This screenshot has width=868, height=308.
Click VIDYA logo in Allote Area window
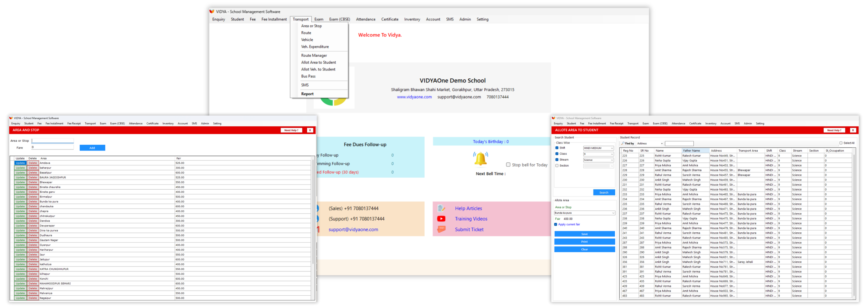pos(553,118)
